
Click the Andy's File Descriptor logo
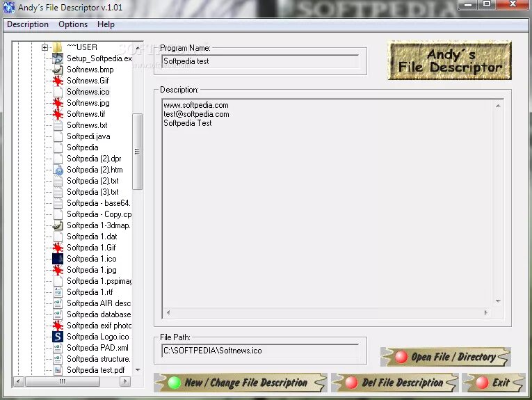449,61
